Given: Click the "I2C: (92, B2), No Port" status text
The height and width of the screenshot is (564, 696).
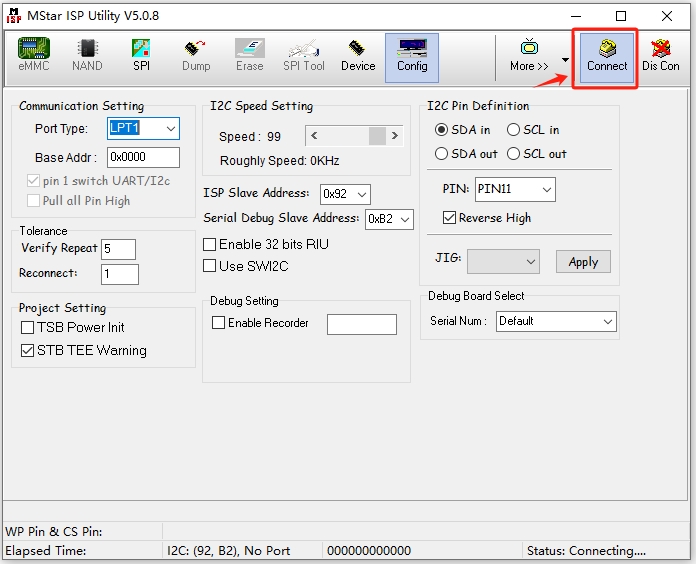Looking at the screenshot, I should point(228,551).
